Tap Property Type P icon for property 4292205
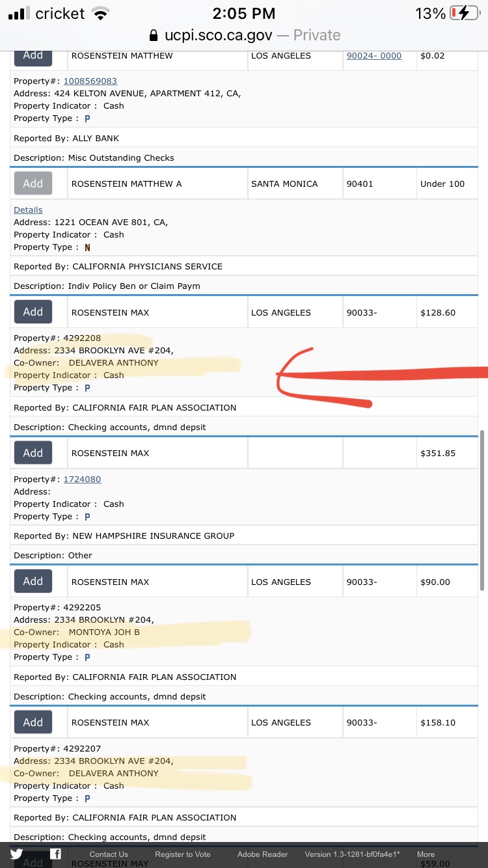Viewport: 488px width, 868px height. (87, 657)
